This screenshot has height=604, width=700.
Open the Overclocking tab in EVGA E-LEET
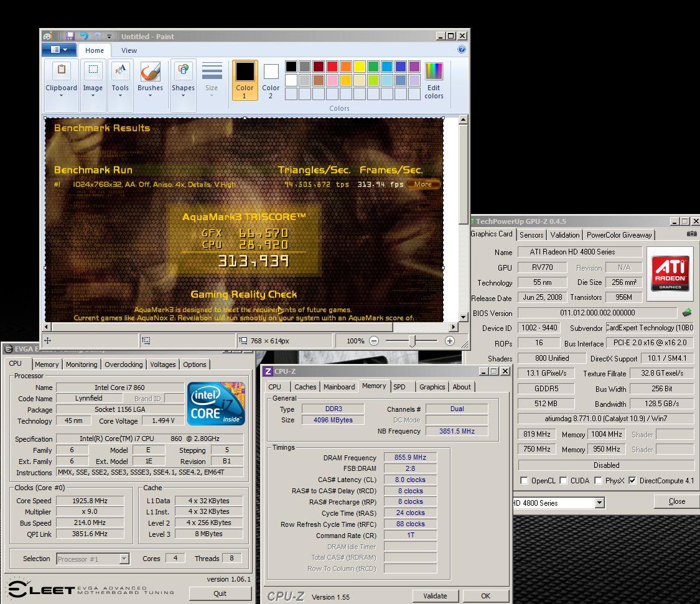tap(124, 365)
